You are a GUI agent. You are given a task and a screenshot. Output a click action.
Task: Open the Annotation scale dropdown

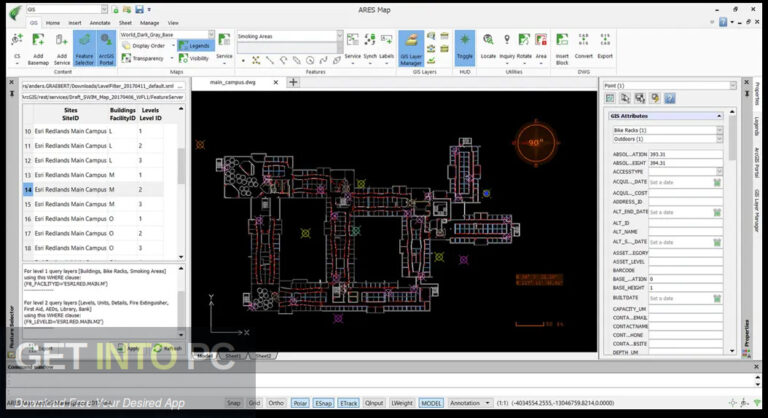pyautogui.click(x=487, y=403)
